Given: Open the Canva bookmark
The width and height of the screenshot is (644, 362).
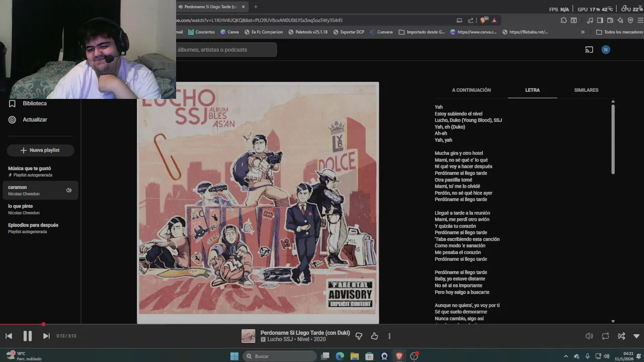Looking at the screenshot, I should click(229, 32).
